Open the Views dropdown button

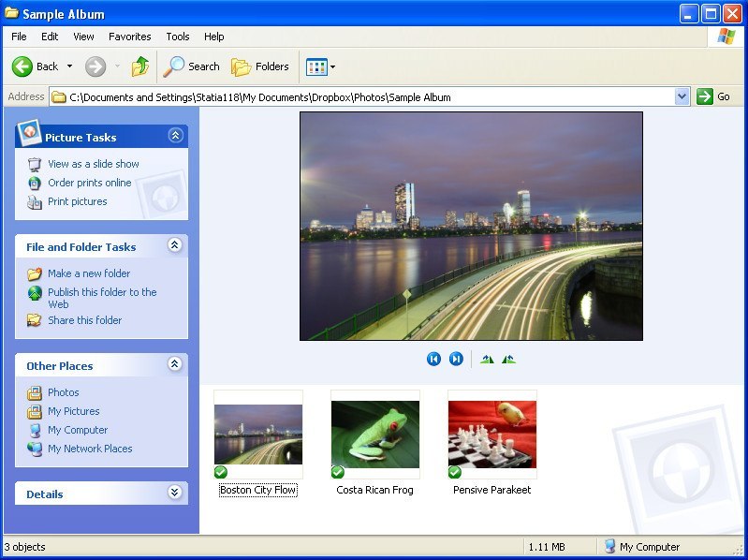click(320, 67)
